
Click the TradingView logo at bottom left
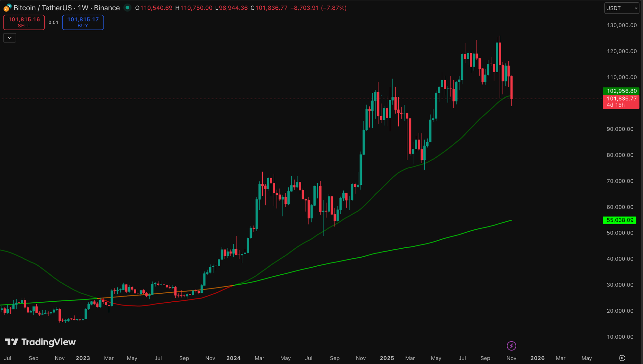pyautogui.click(x=40, y=342)
